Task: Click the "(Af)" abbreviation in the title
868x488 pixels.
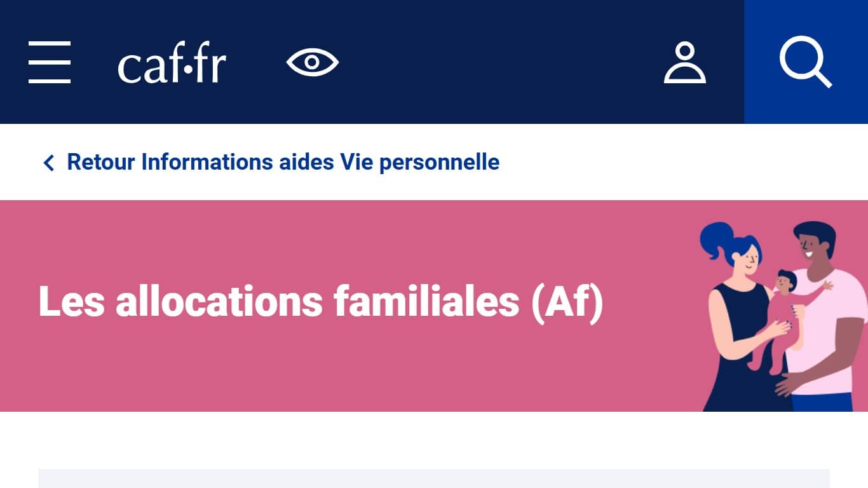Action: click(x=567, y=301)
